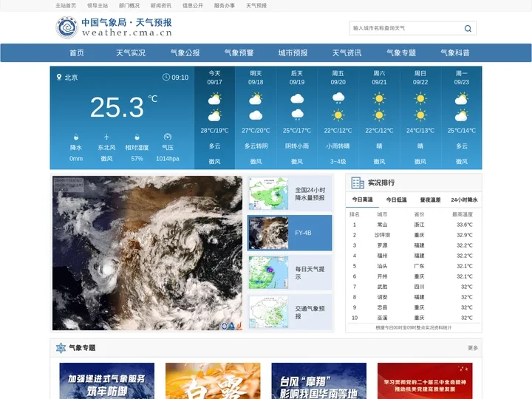Switch to the 今日高温 tab
This screenshot has height=399, width=532.
tap(362, 199)
